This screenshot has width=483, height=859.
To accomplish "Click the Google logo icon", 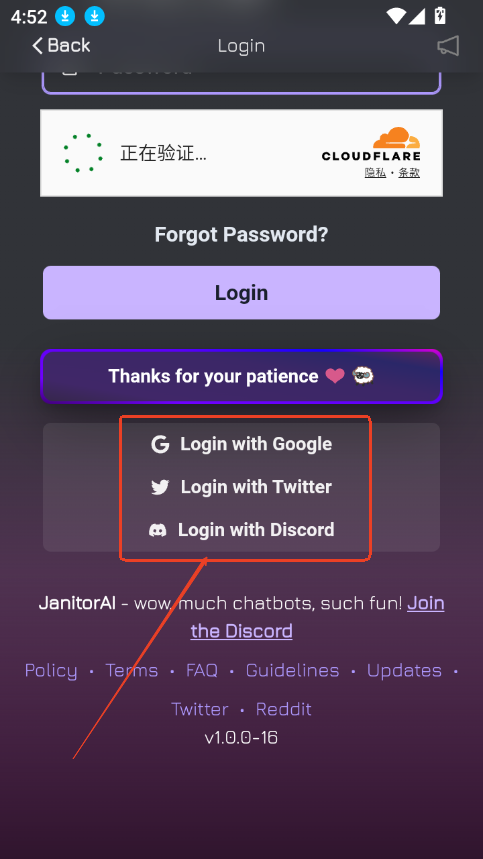I will 160,444.
